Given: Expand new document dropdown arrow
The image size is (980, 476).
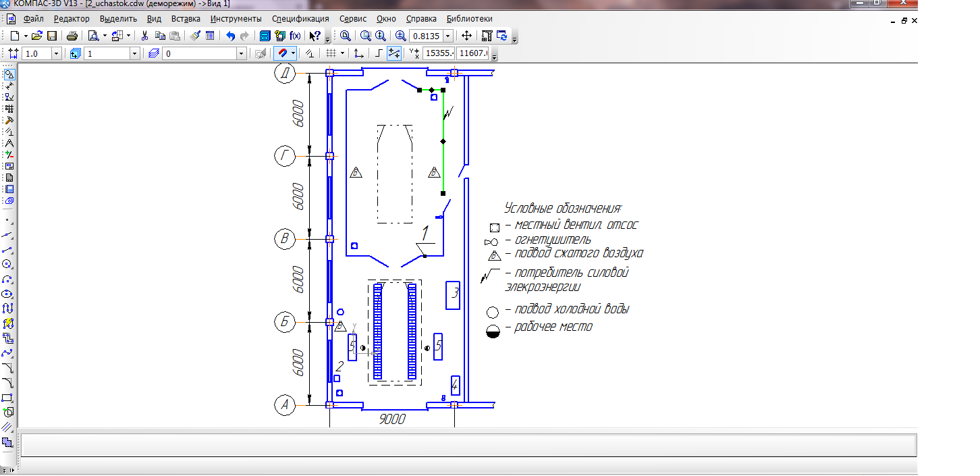Looking at the screenshot, I should point(26,36).
